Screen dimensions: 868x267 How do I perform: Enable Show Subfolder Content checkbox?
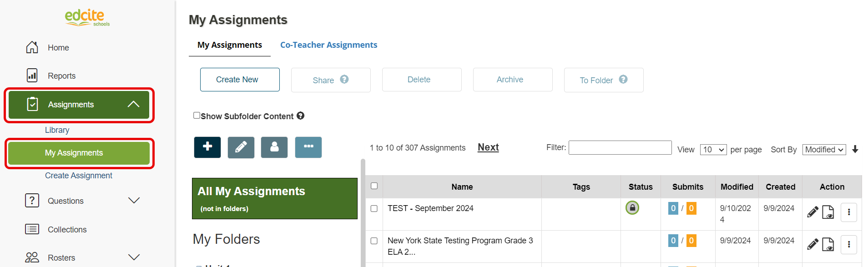(x=197, y=116)
